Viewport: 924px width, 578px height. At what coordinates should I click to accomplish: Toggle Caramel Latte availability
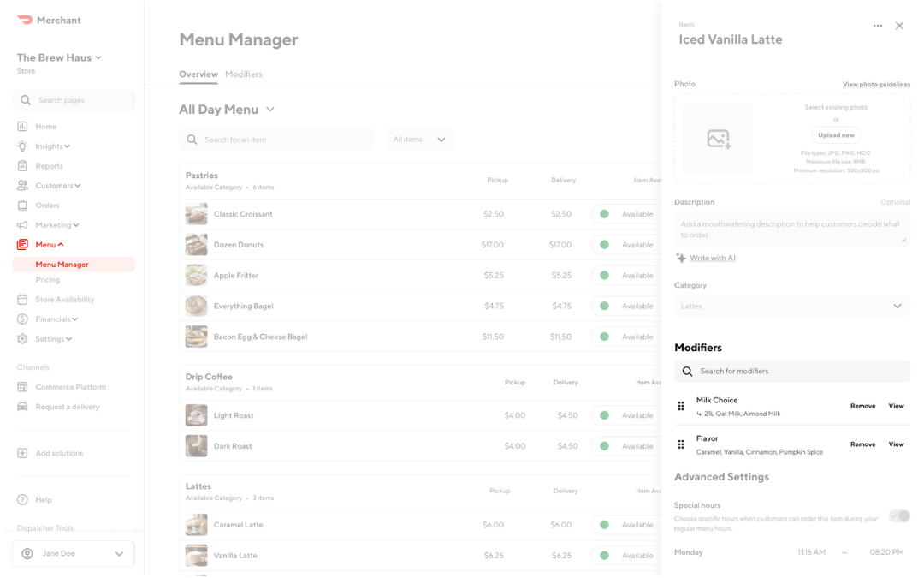point(626,525)
